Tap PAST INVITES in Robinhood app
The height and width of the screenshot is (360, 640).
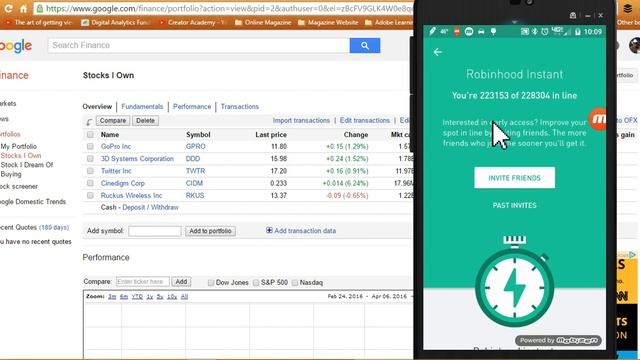514,205
